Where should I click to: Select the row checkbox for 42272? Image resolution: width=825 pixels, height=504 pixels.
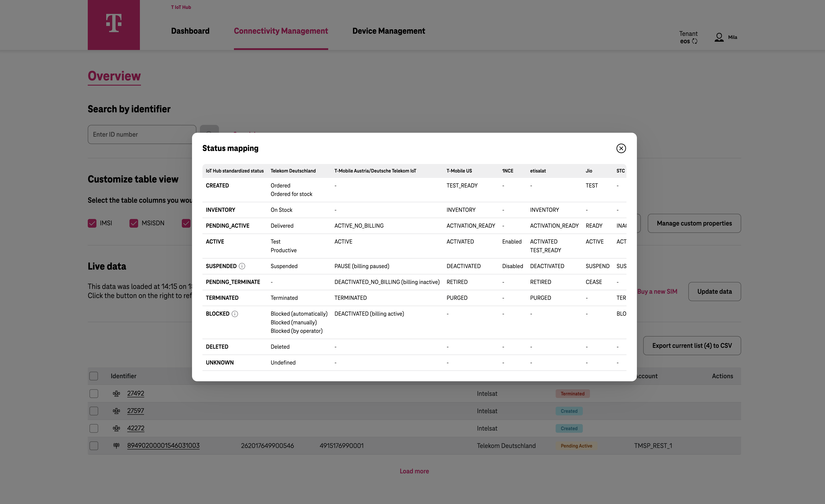[94, 428]
